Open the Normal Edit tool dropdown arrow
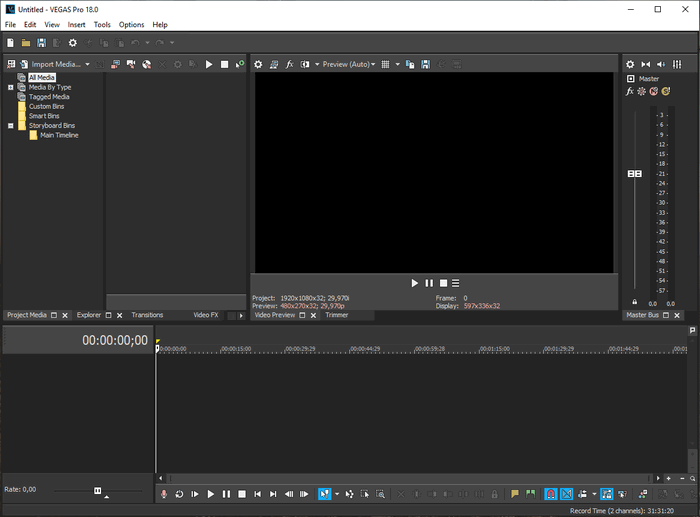This screenshot has width=700, height=517. [x=337, y=494]
